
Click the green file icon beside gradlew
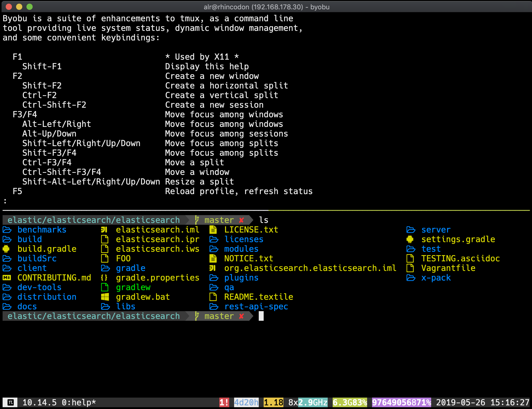(x=105, y=288)
